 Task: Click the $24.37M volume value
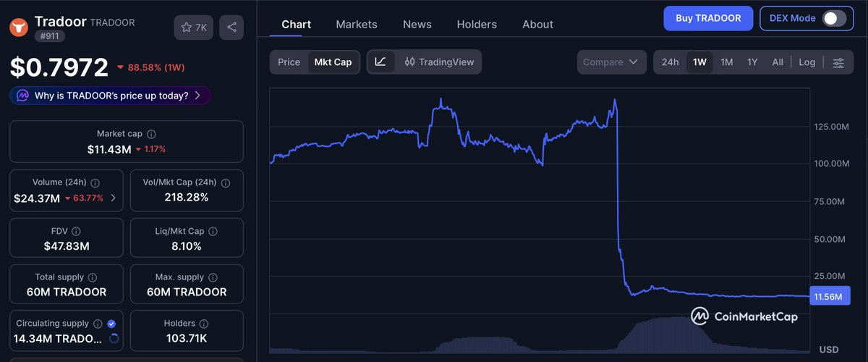(x=36, y=198)
